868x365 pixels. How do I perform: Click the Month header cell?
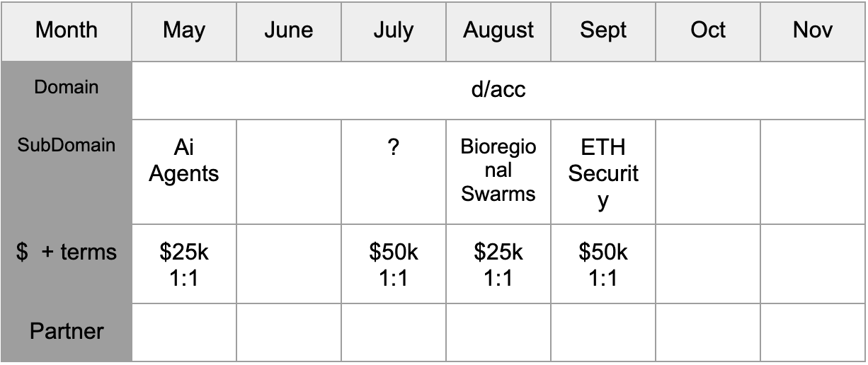tap(66, 30)
